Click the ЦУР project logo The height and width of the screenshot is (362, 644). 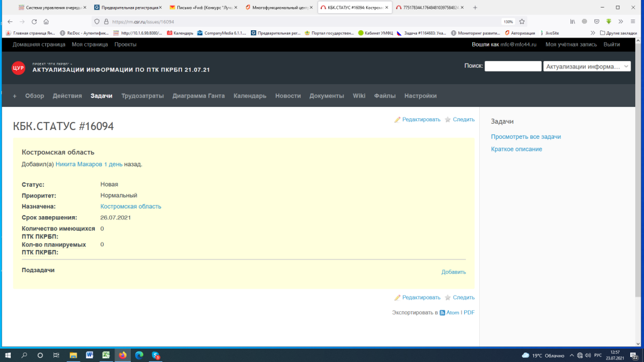point(18,68)
